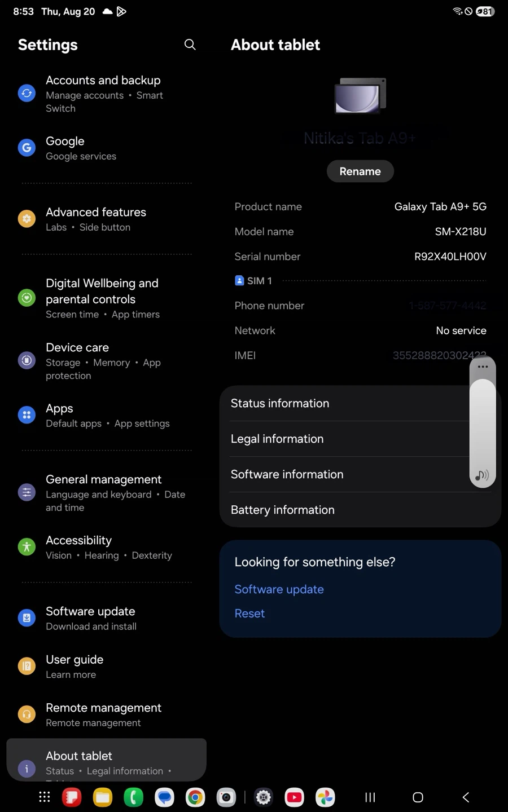Tap the battery indicator in status bar
The width and height of the screenshot is (508, 812).
coord(485,11)
